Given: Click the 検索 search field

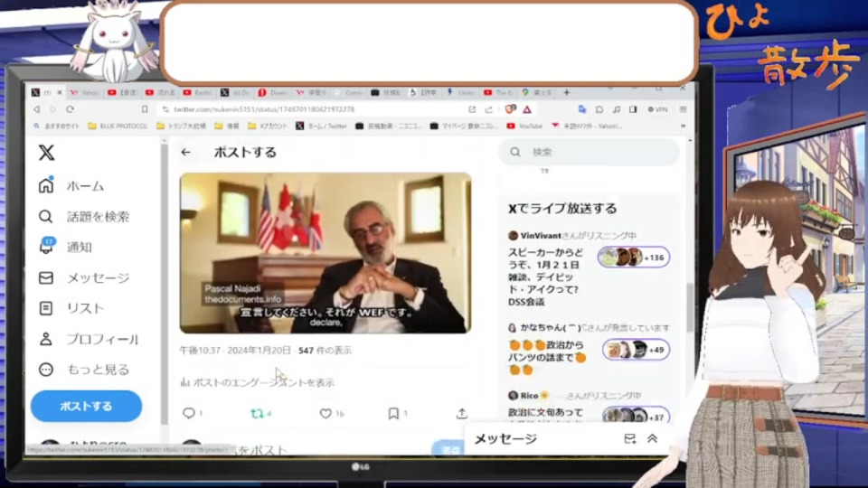Looking at the screenshot, I should pos(589,152).
